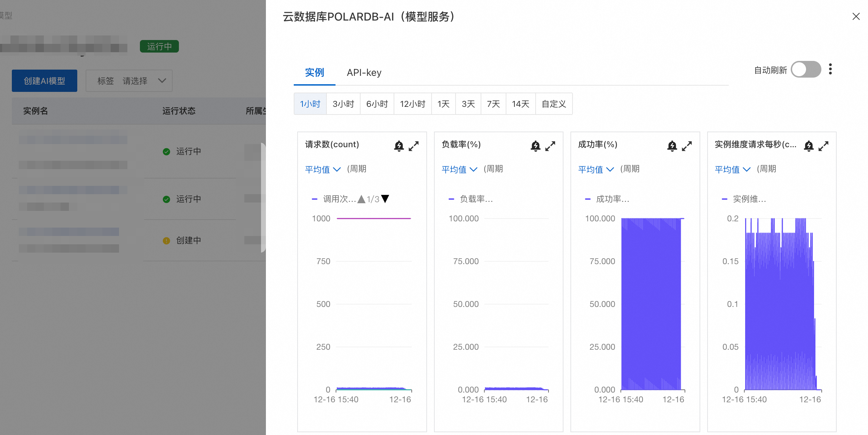Image resolution: width=868 pixels, height=435 pixels.
Task: Expand the 实例维度请求每秒 chart to fullscreen
Action: point(823,146)
